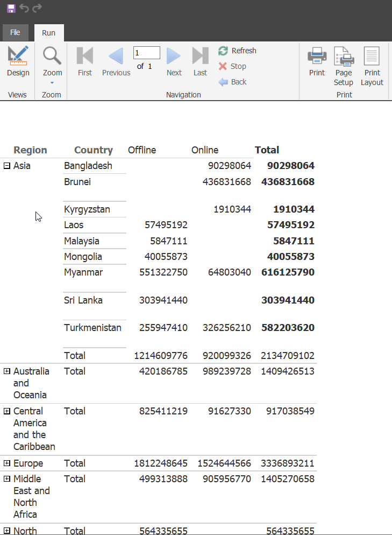Click the page number input field

click(147, 53)
